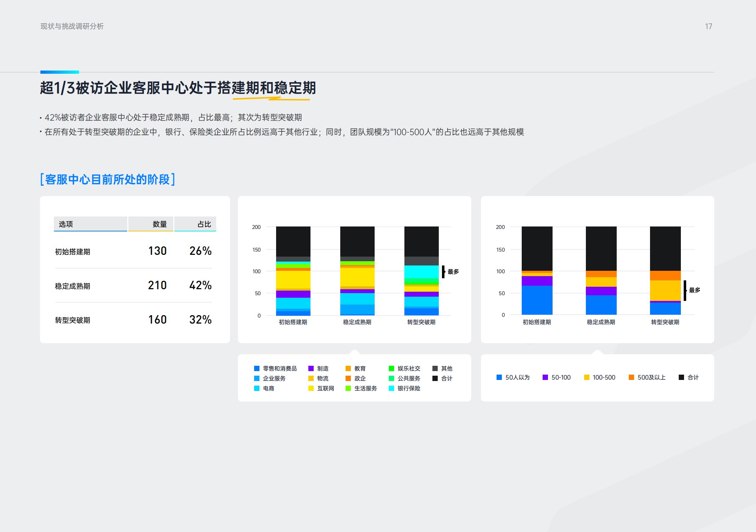Click the bullet starting with 42%被访者企业

click(x=171, y=117)
